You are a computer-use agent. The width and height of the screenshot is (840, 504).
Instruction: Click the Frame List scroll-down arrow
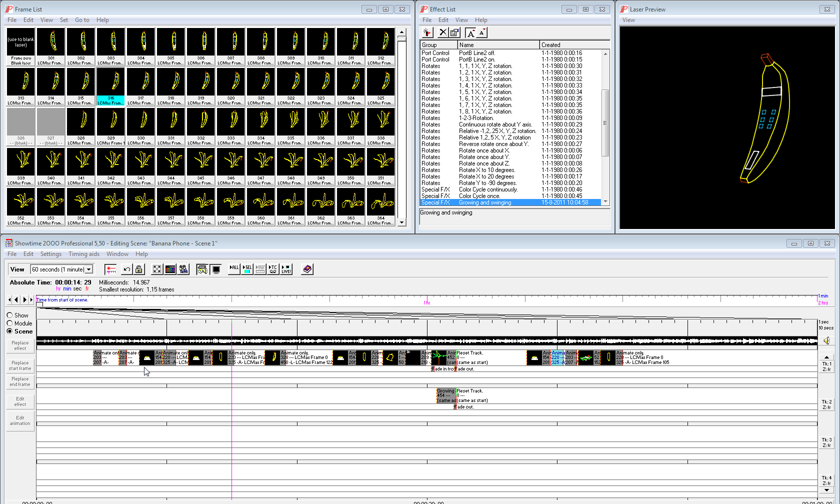pyautogui.click(x=401, y=222)
